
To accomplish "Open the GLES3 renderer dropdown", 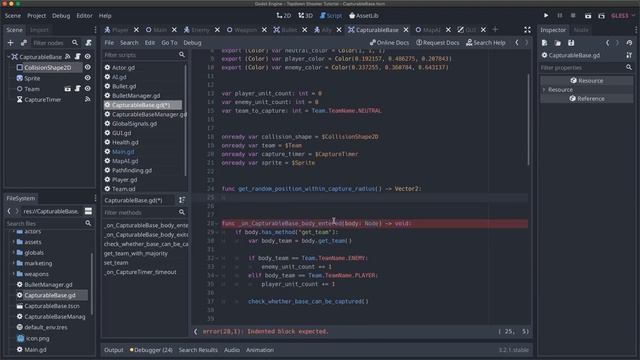I will 623,16.
